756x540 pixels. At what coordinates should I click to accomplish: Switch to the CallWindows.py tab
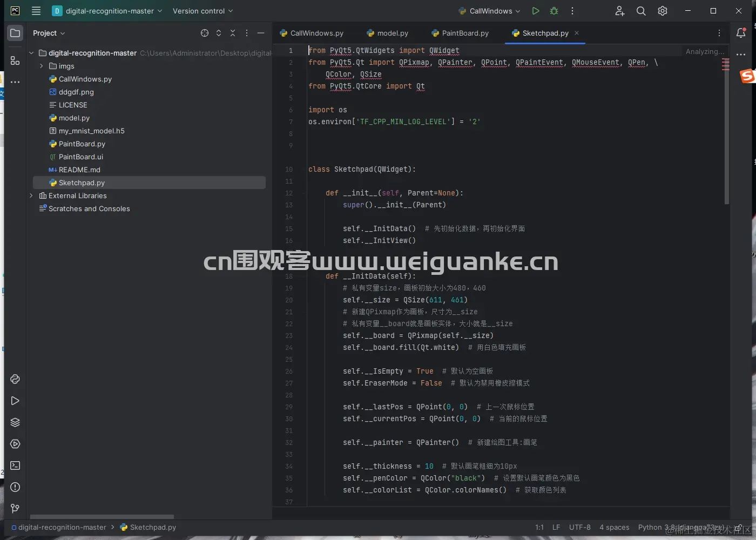click(x=312, y=33)
